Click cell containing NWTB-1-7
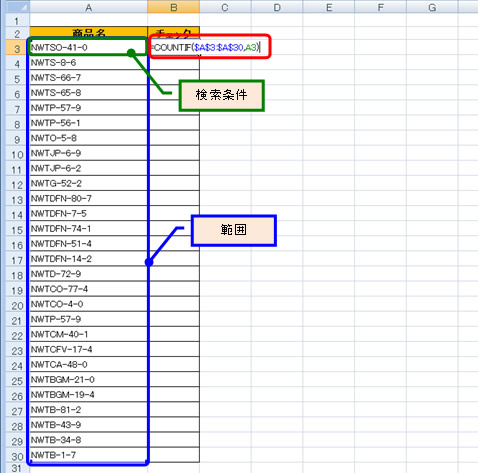 coord(88,455)
